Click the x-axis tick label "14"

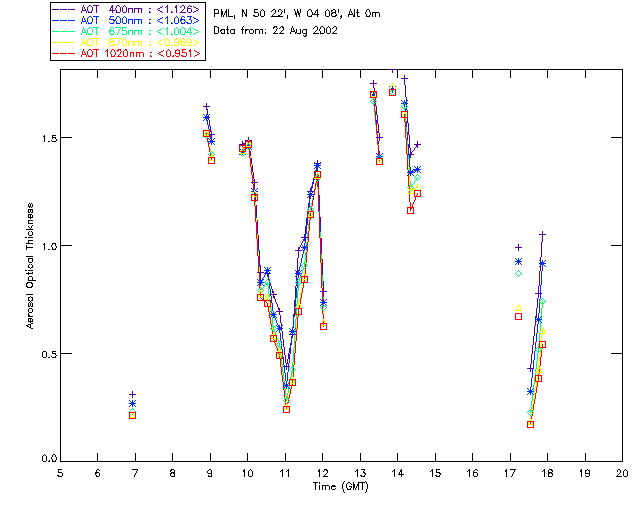(398, 473)
